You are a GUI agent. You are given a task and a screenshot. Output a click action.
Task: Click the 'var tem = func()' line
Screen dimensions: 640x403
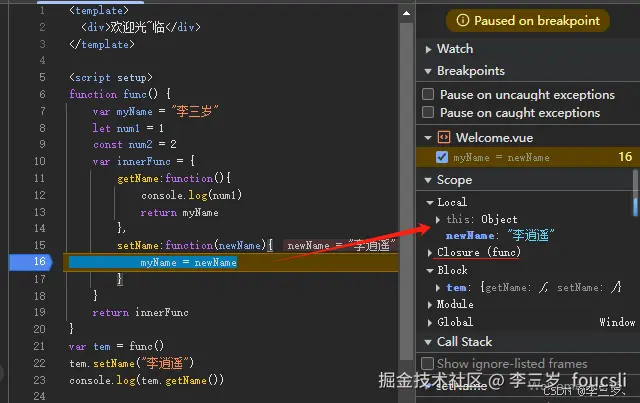[x=116, y=346]
